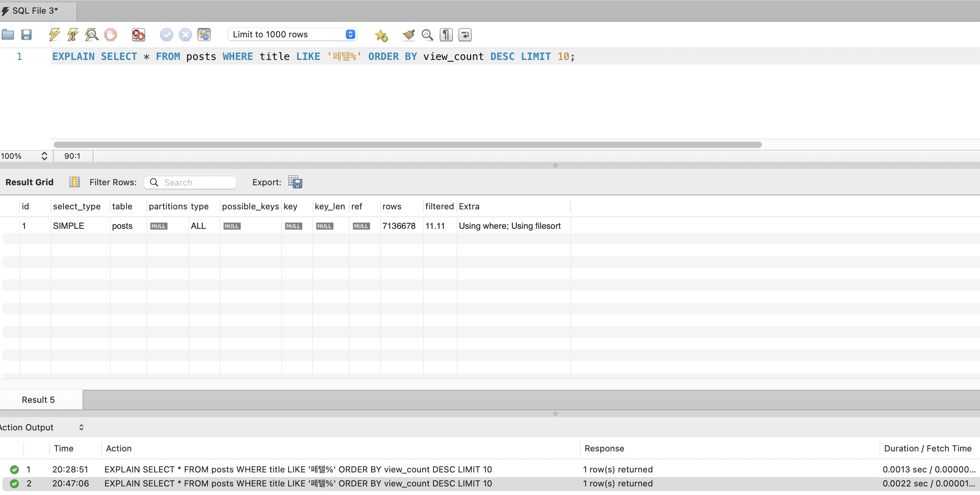This screenshot has height=495, width=980.
Task: Change editor zoom level 100% stepper
Action: pos(44,156)
